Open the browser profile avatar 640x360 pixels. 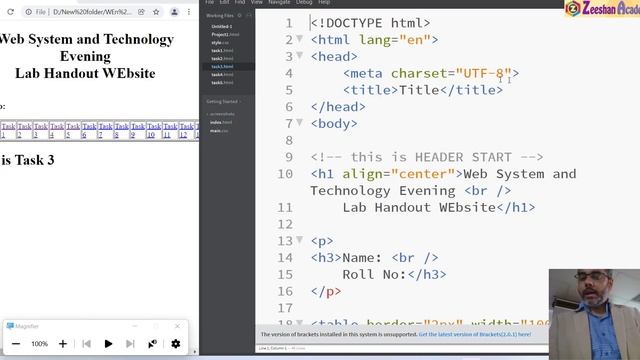(174, 12)
